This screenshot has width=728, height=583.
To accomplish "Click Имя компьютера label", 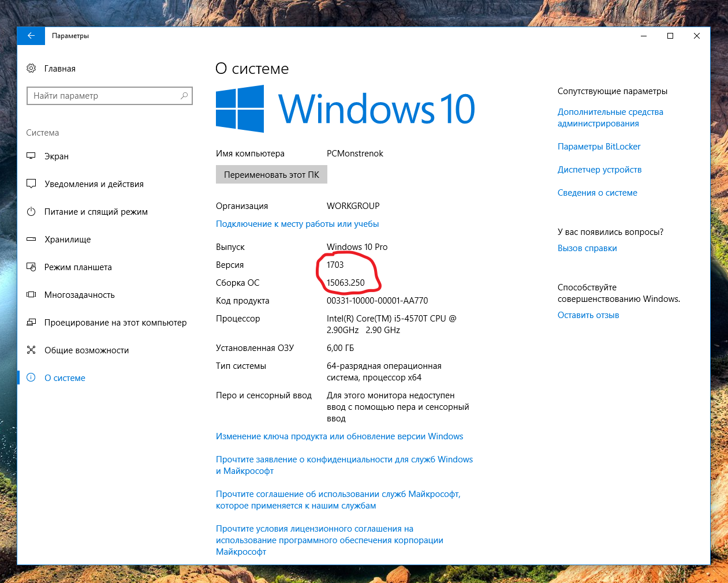I will pyautogui.click(x=250, y=154).
